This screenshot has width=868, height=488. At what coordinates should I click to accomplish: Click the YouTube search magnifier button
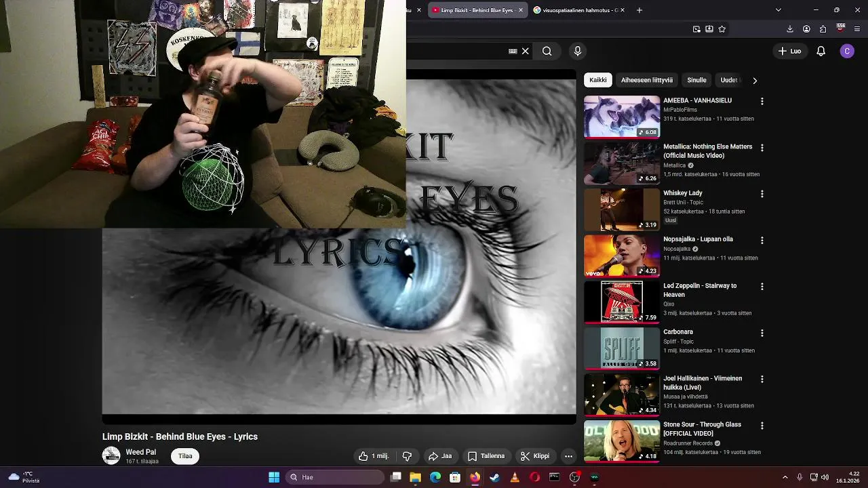point(547,51)
